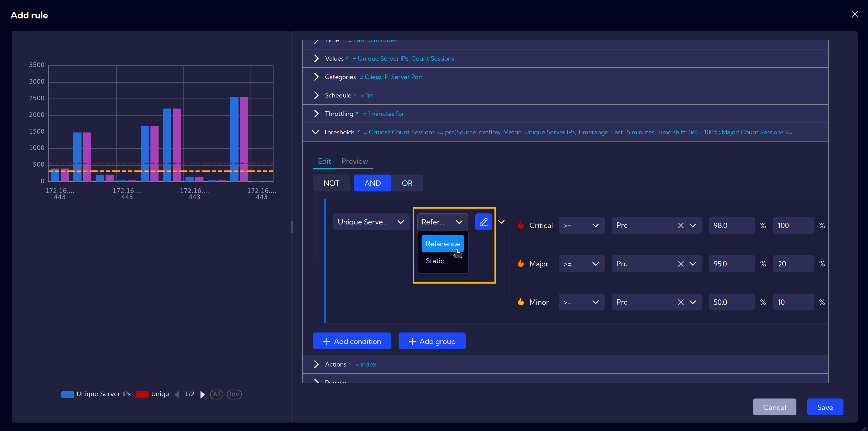Image resolution: width=868 pixels, height=431 pixels.
Task: Toggle the Unique Server IPs legend swatch
Action: click(67, 395)
